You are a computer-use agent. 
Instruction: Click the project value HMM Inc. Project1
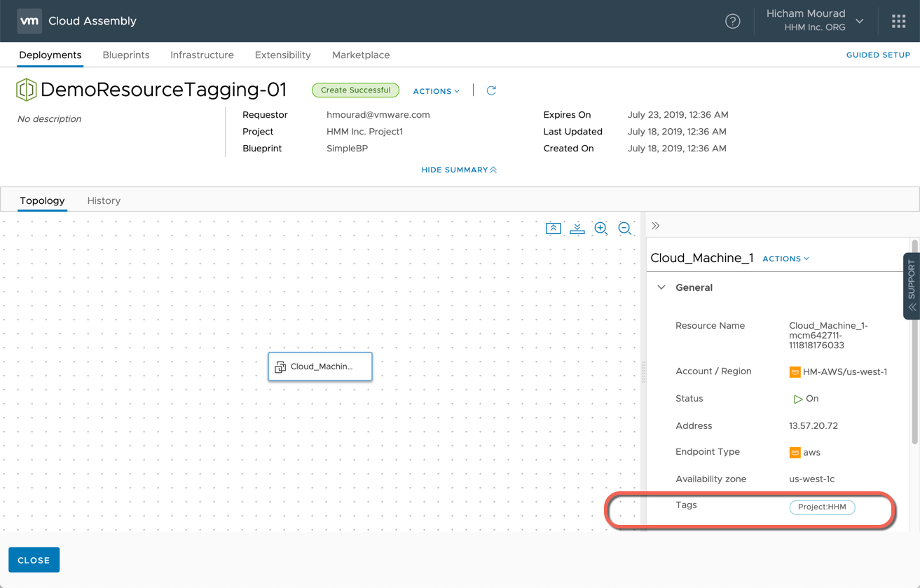tap(364, 132)
